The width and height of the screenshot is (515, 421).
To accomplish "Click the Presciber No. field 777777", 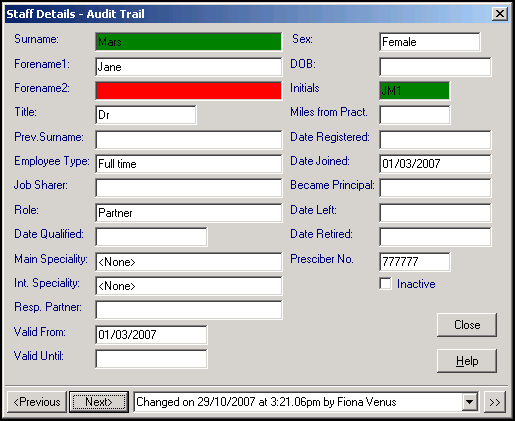I will tap(414, 262).
